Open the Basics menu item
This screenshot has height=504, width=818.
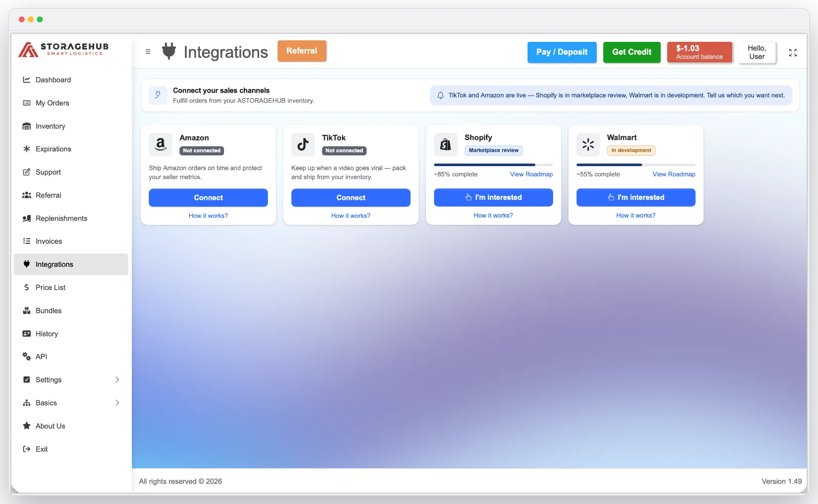[71, 403]
